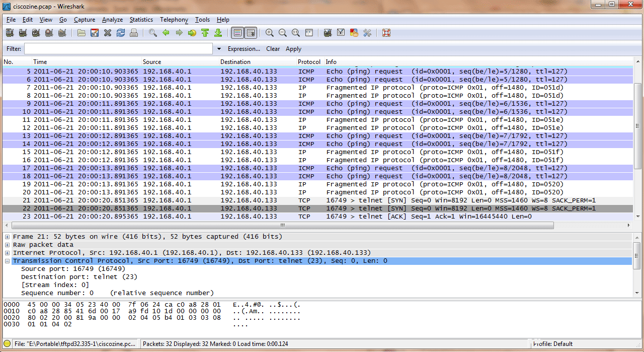The height and width of the screenshot is (352, 644).
Task: Open the Edit menu
Action: [28, 20]
